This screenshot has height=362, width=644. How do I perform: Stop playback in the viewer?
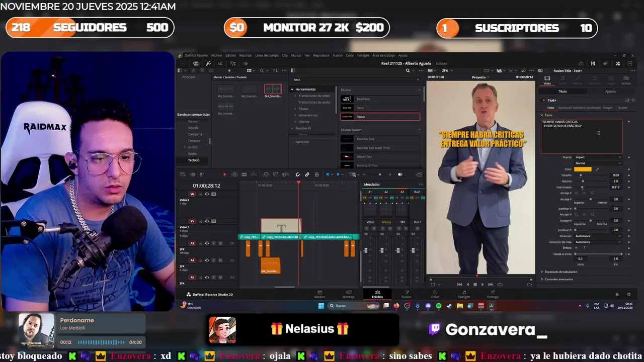point(475,285)
